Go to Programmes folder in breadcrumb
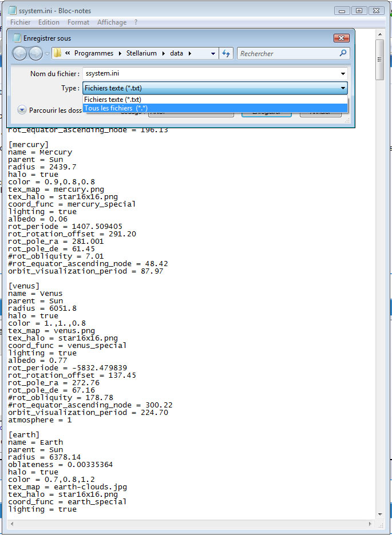 tap(94, 53)
